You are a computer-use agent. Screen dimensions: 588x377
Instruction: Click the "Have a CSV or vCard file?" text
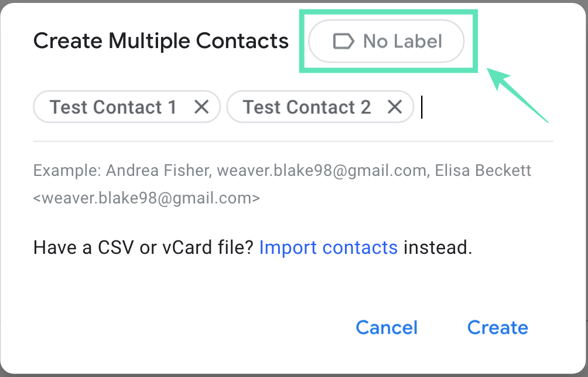(143, 248)
